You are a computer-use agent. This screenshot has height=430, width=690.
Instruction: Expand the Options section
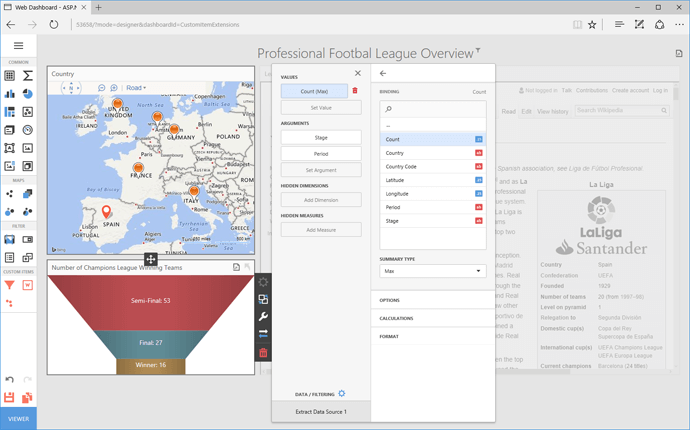(x=390, y=300)
